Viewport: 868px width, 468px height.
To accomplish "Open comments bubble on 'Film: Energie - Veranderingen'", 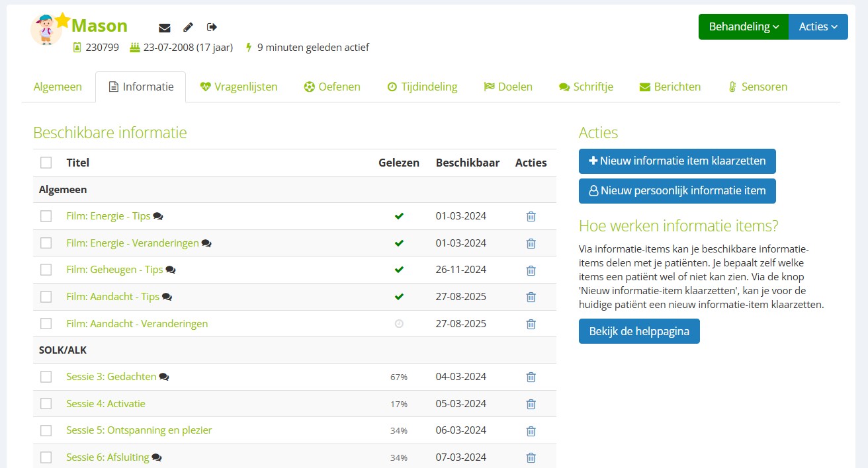I will [x=206, y=243].
